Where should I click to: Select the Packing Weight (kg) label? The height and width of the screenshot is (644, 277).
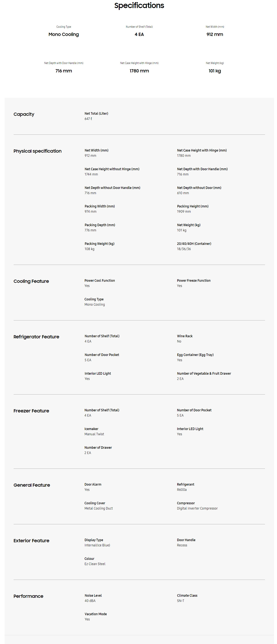coord(100,244)
